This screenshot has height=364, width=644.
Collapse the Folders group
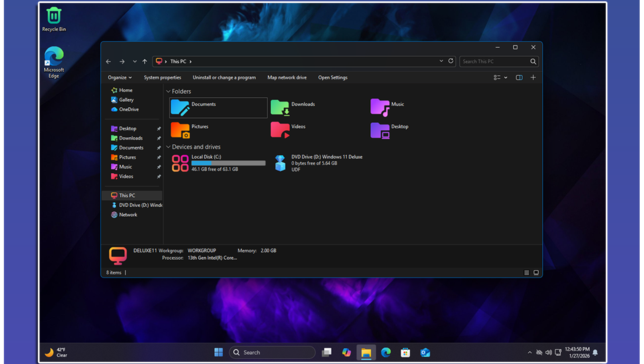168,92
